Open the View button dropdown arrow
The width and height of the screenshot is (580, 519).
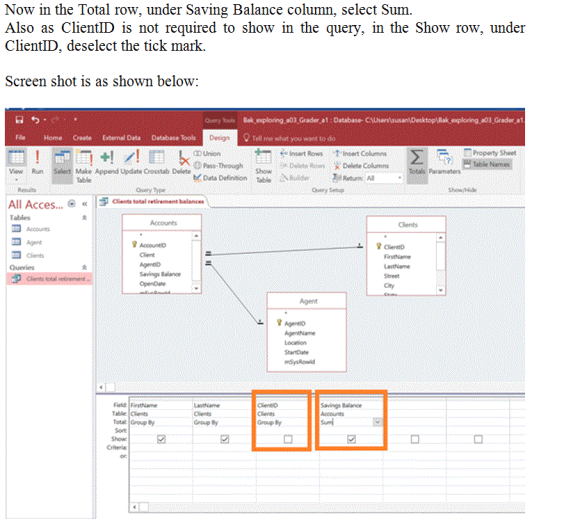(16, 179)
